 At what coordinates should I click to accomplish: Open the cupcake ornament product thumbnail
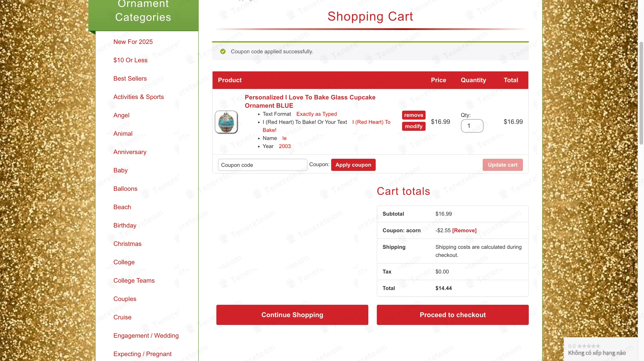tap(226, 122)
